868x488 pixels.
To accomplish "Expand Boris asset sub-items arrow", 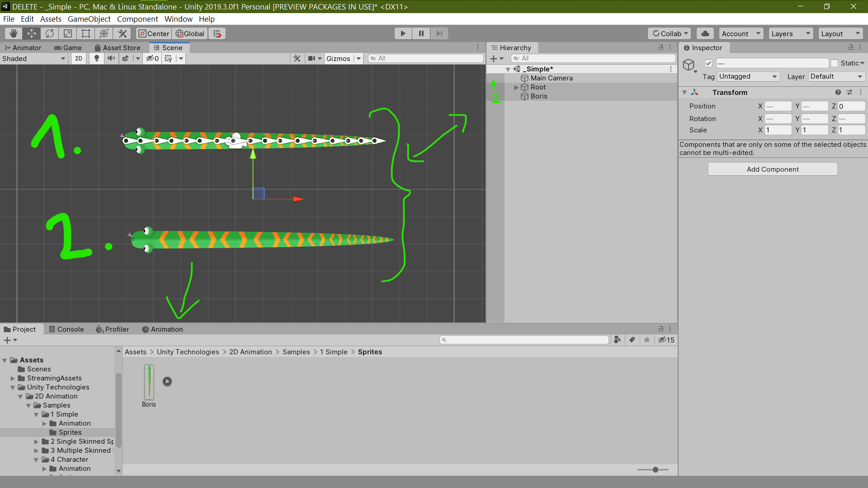I will click(167, 381).
